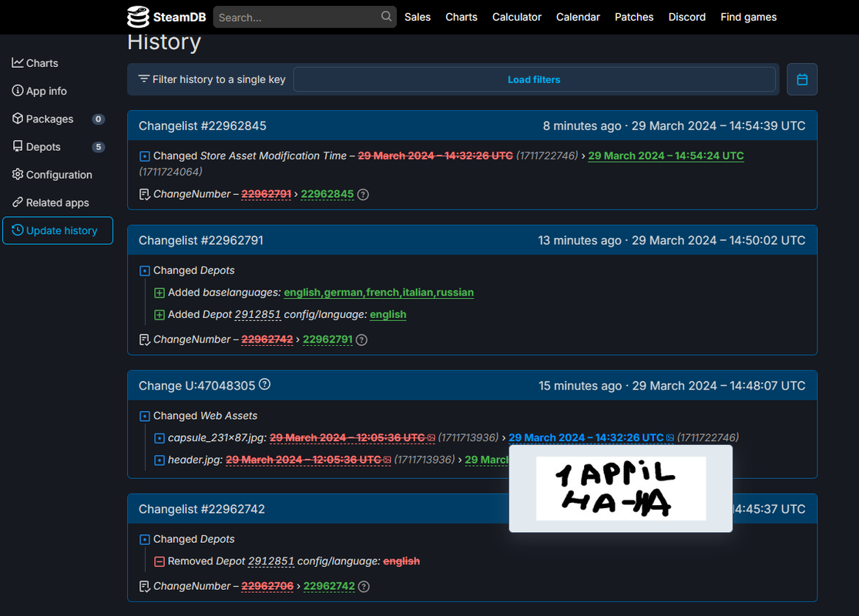
Task: Click '8 minutes ago' timestamp text
Action: (582, 126)
